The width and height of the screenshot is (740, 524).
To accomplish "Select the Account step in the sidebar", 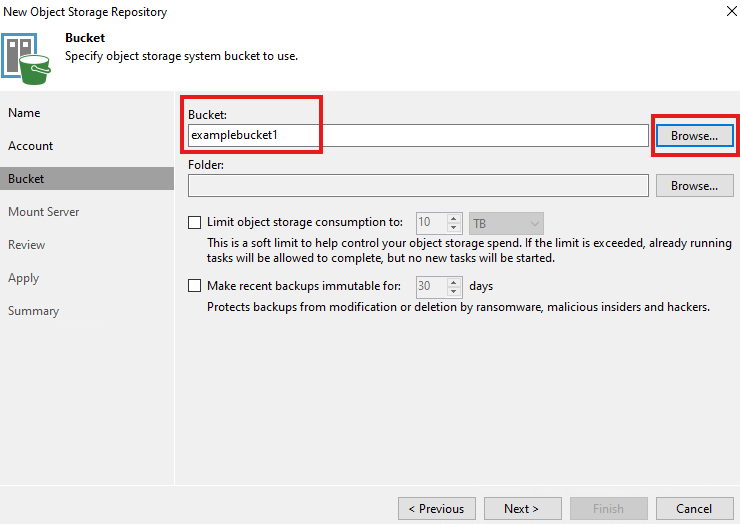I will pyautogui.click(x=31, y=146).
